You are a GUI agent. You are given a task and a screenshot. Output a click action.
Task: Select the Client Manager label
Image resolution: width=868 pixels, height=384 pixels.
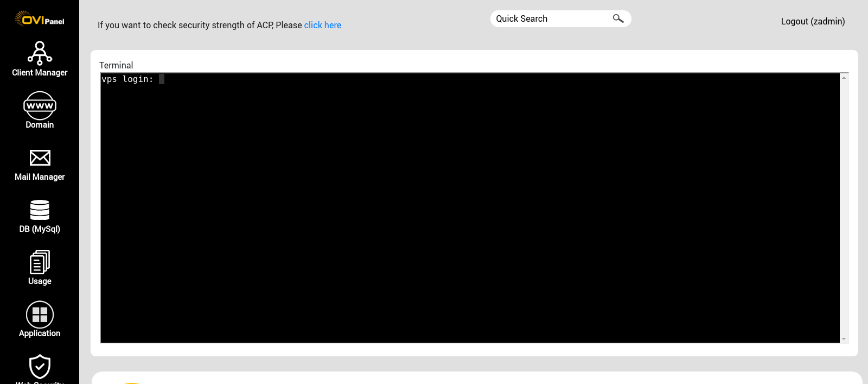[x=40, y=73]
